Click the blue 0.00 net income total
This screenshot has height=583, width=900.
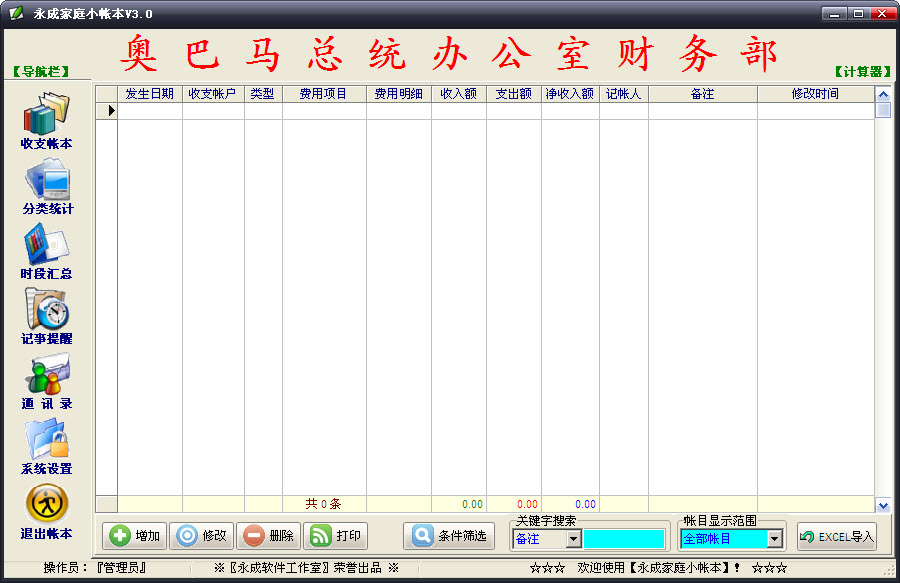click(x=585, y=504)
